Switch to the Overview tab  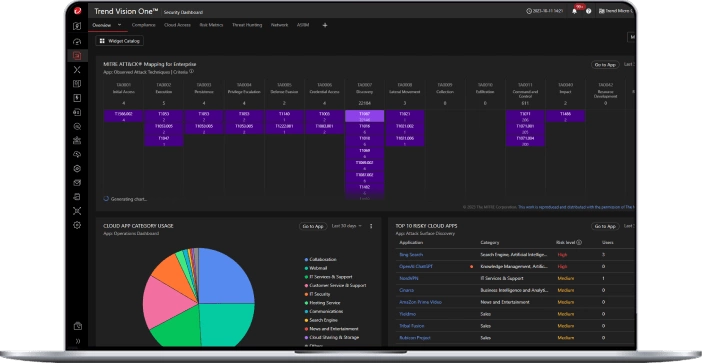click(x=102, y=25)
